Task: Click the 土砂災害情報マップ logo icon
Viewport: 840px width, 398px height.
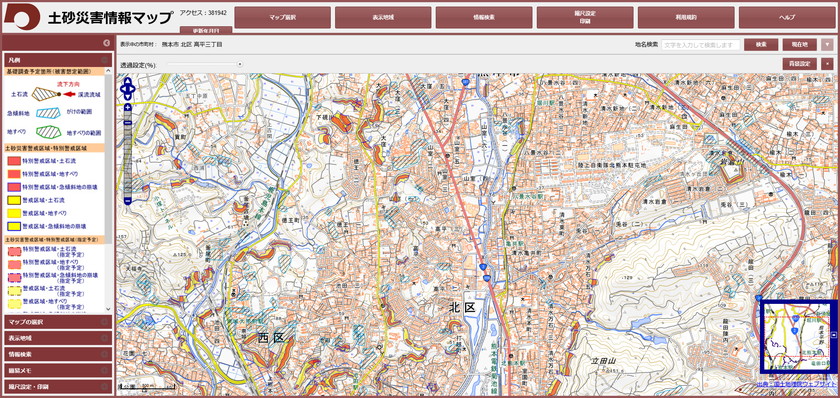Action: pos(21,17)
